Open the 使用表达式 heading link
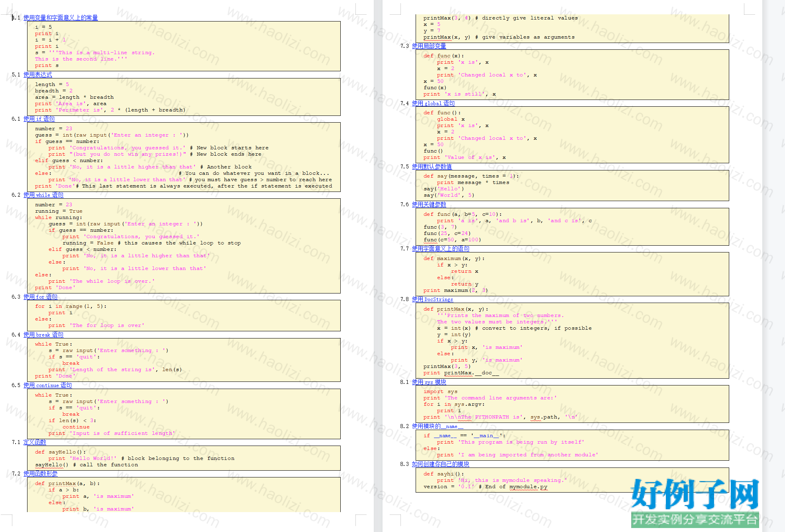 38,74
